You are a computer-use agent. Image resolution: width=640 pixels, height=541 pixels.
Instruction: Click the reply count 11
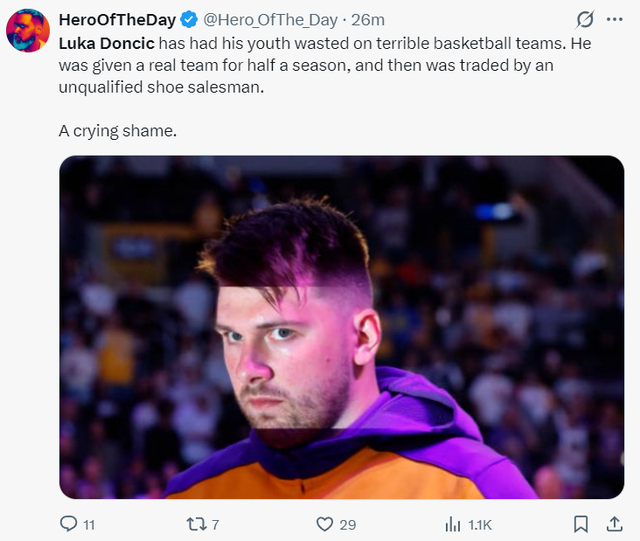[x=89, y=524]
